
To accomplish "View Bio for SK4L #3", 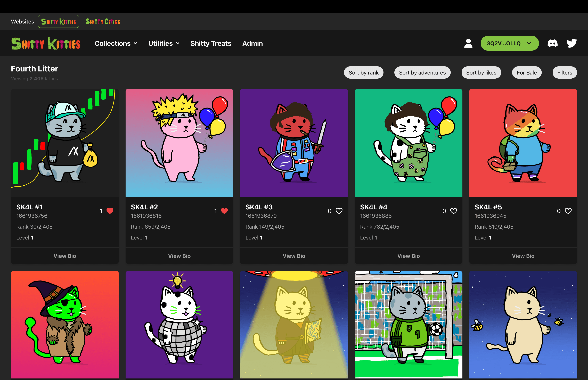I will click(x=294, y=256).
